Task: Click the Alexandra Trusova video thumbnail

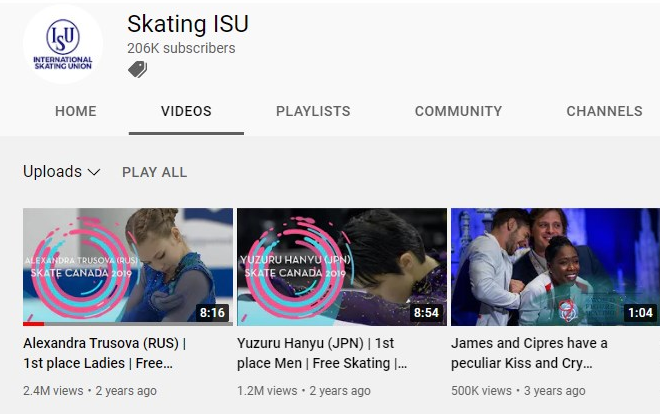Action: coord(128,267)
